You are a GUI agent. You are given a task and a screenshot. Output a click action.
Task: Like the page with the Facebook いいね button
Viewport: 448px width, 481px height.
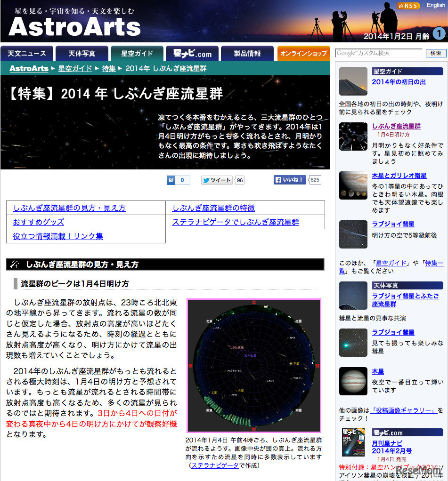[289, 180]
